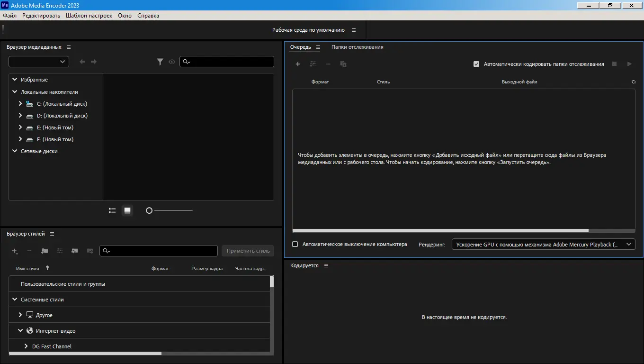Collapse Сетевые диски section
This screenshot has height=364, width=644.
point(15,151)
